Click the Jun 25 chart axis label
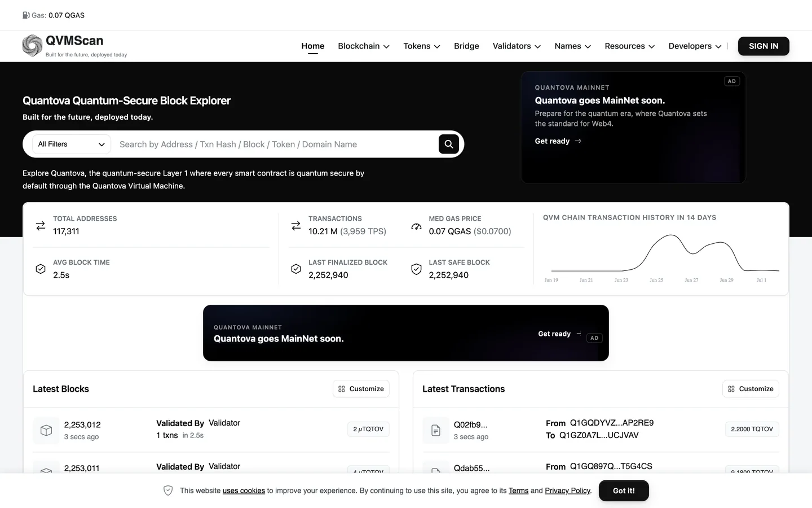Image resolution: width=812 pixels, height=508 pixels. click(x=656, y=280)
